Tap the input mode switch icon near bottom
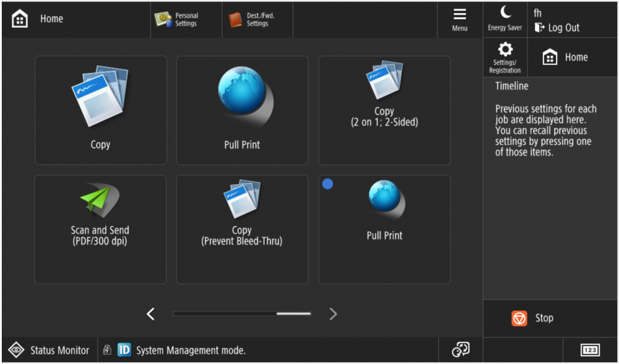The height and width of the screenshot is (364, 619). click(x=461, y=349)
